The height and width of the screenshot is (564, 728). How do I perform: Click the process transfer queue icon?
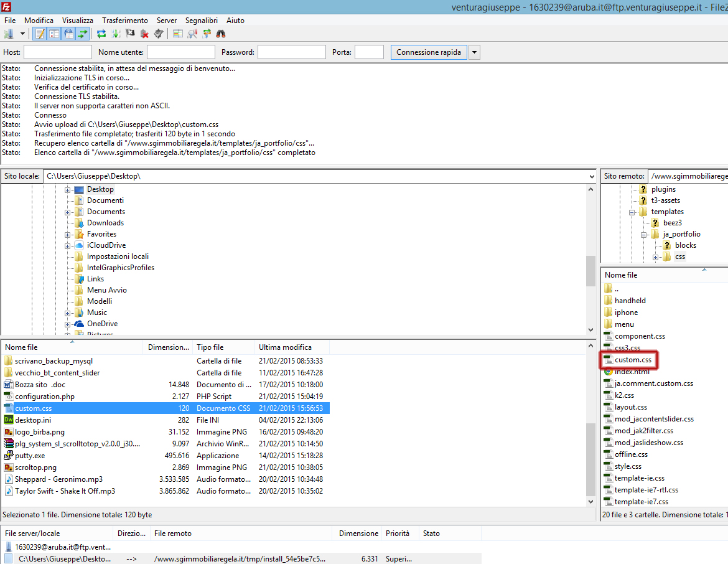(116, 34)
